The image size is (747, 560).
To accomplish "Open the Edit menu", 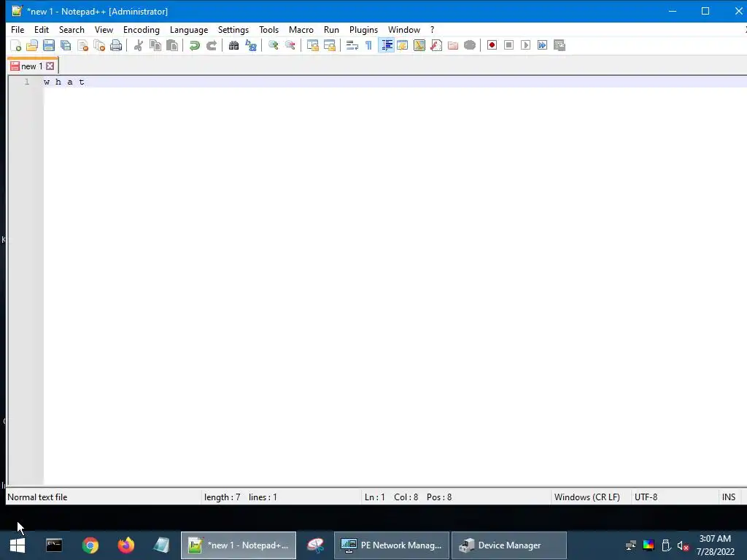I will 42,29.
